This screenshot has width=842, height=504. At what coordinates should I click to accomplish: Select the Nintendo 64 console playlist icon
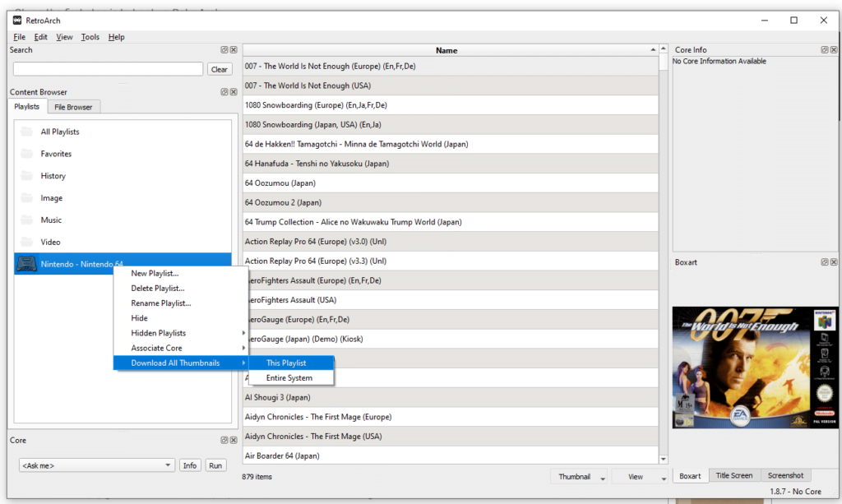26,264
